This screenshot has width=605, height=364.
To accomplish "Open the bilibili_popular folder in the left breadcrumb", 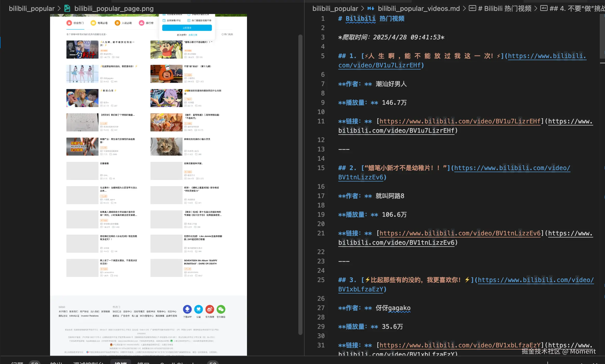I will (x=32, y=9).
